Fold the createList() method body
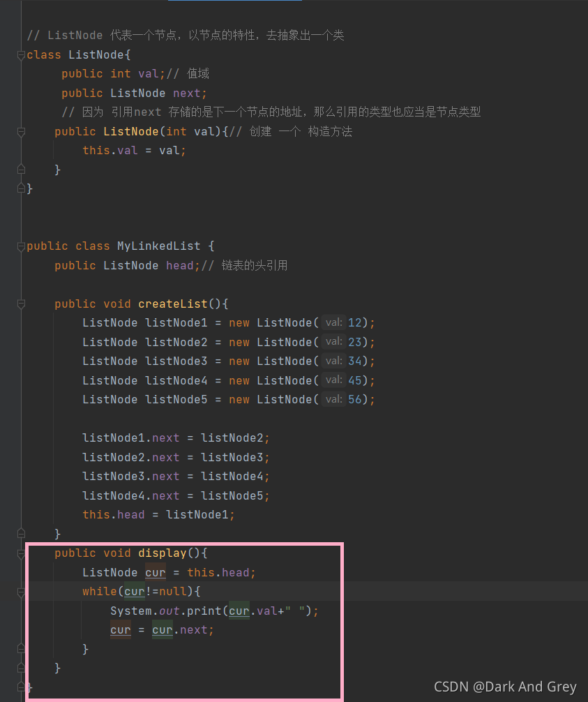 (x=21, y=304)
